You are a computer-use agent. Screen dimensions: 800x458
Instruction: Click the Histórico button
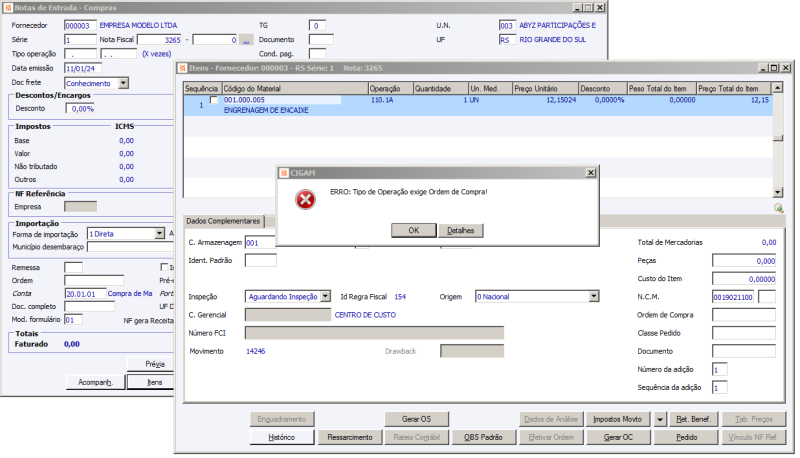[x=282, y=437]
